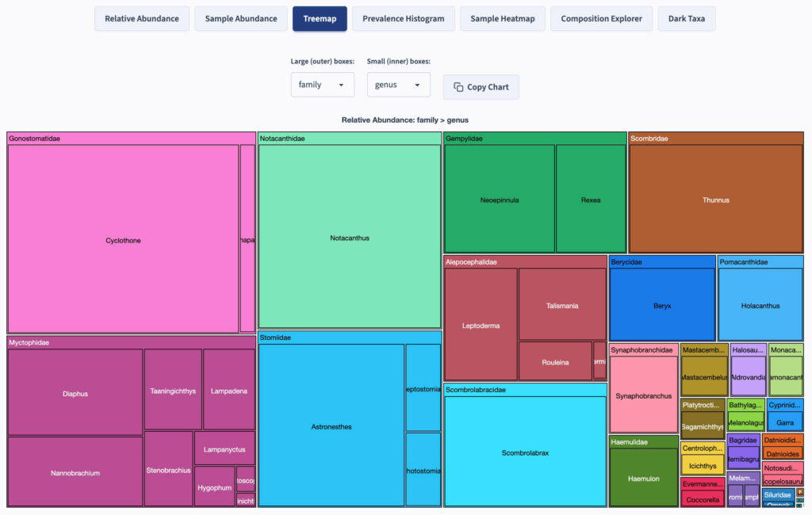The width and height of the screenshot is (812, 515).
Task: Select the Beryx box
Action: pyautogui.click(x=662, y=304)
